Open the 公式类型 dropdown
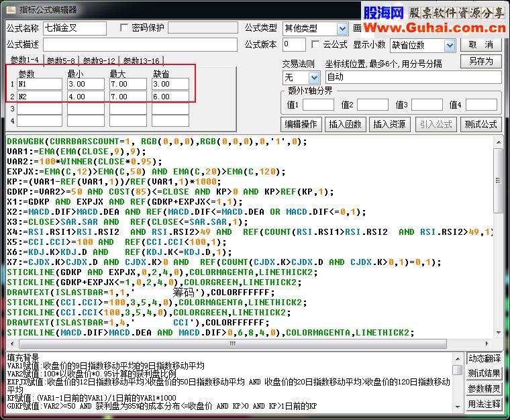510x420 pixels. coord(342,29)
